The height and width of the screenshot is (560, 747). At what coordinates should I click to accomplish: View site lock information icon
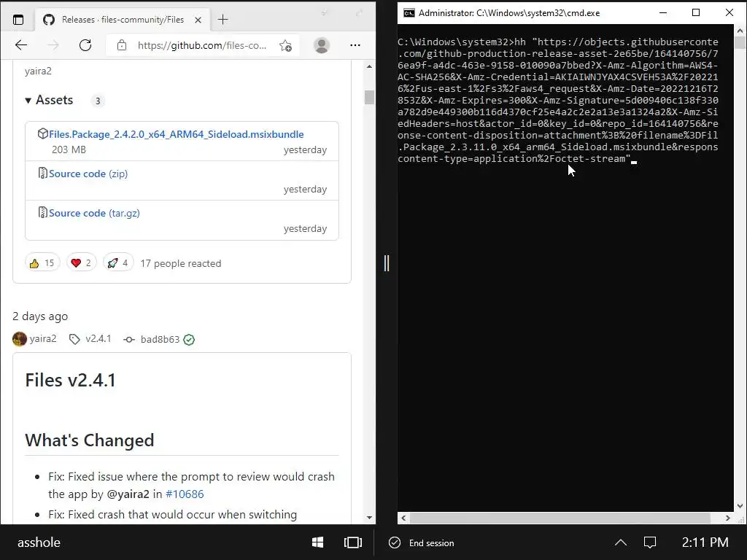(122, 45)
